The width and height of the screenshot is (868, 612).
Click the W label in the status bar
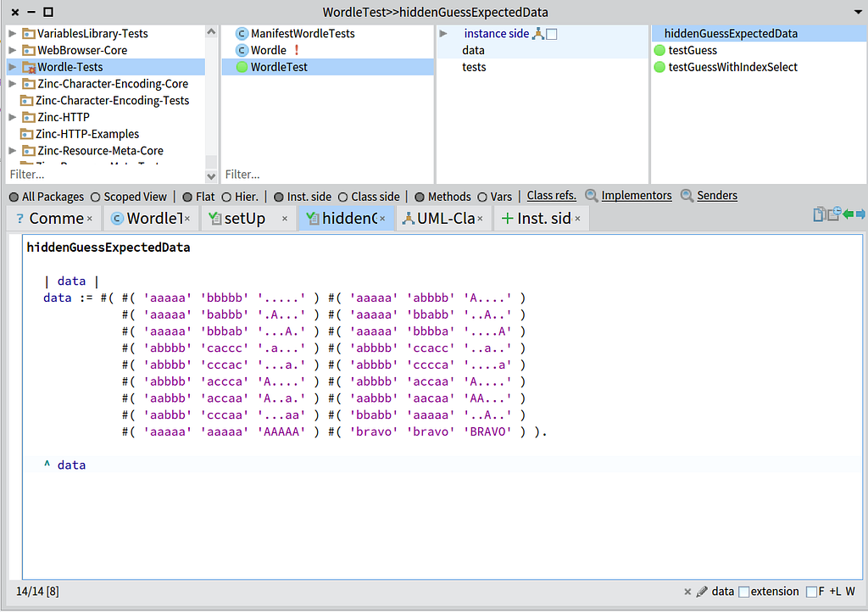coord(850,592)
